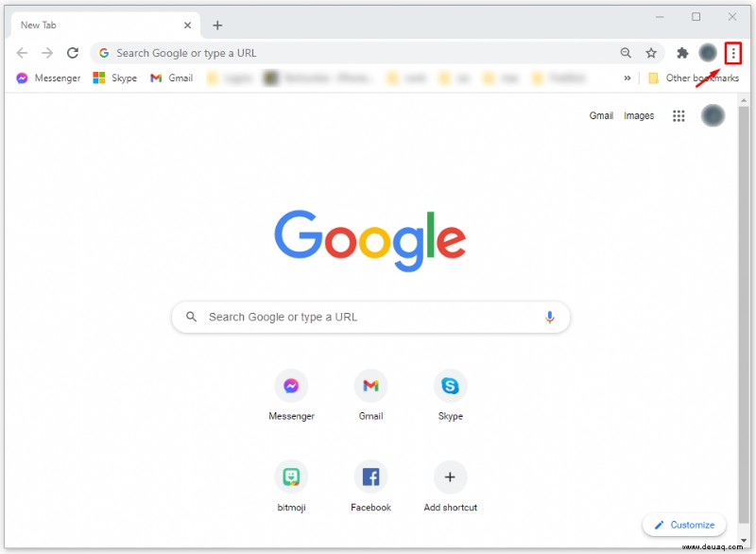Image resolution: width=756 pixels, height=554 pixels.
Task: Click the Google G icon in address bar
Action: [x=104, y=53]
